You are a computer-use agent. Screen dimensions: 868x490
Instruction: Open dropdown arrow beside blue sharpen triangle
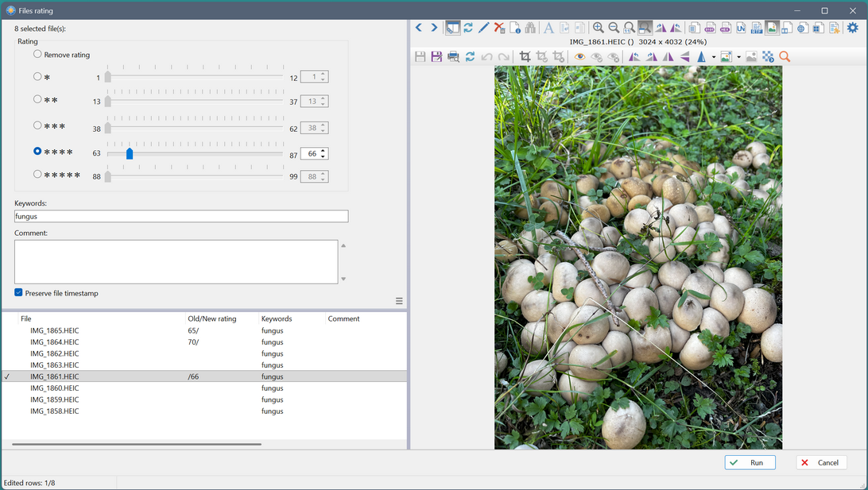coord(714,57)
